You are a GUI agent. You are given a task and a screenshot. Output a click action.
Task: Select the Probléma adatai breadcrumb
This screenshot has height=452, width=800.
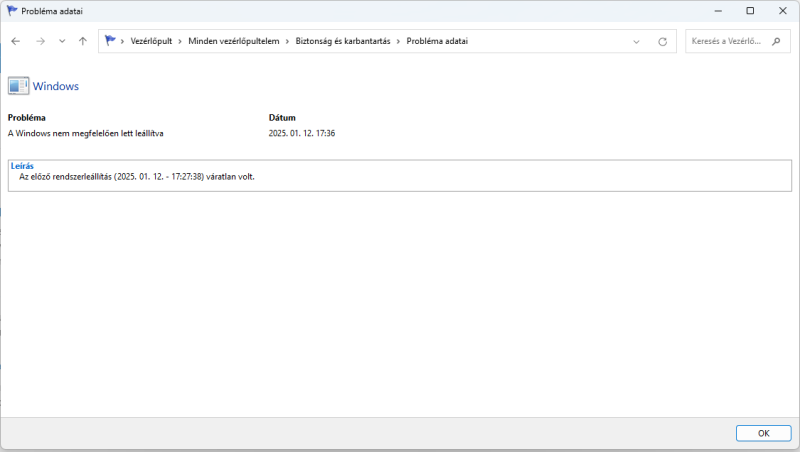(x=437, y=41)
